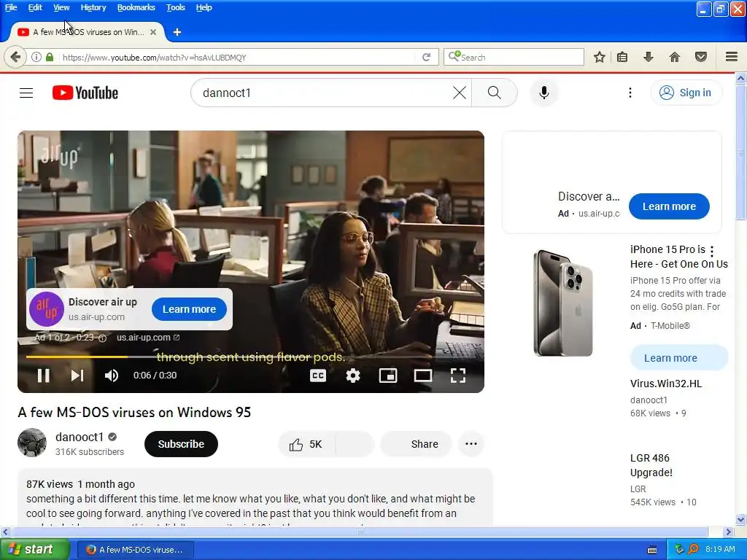
Task: Click the danooct1 channel avatar
Action: 32,443
